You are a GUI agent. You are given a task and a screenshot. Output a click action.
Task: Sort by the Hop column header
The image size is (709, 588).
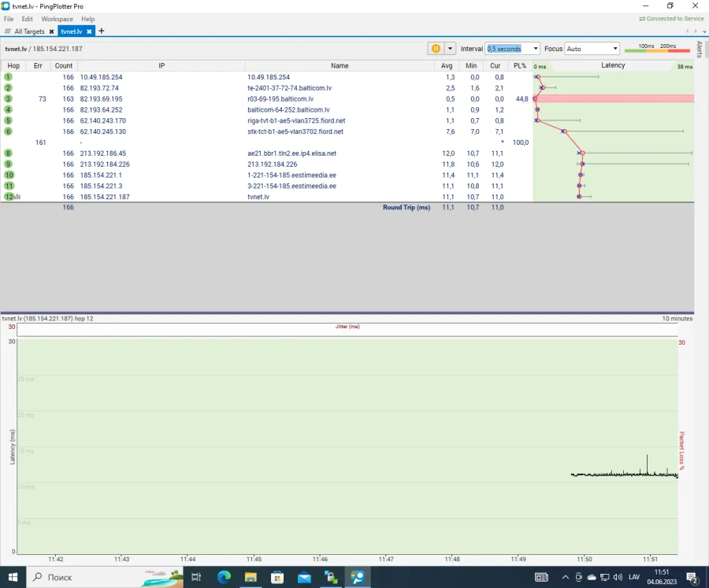[x=13, y=65]
